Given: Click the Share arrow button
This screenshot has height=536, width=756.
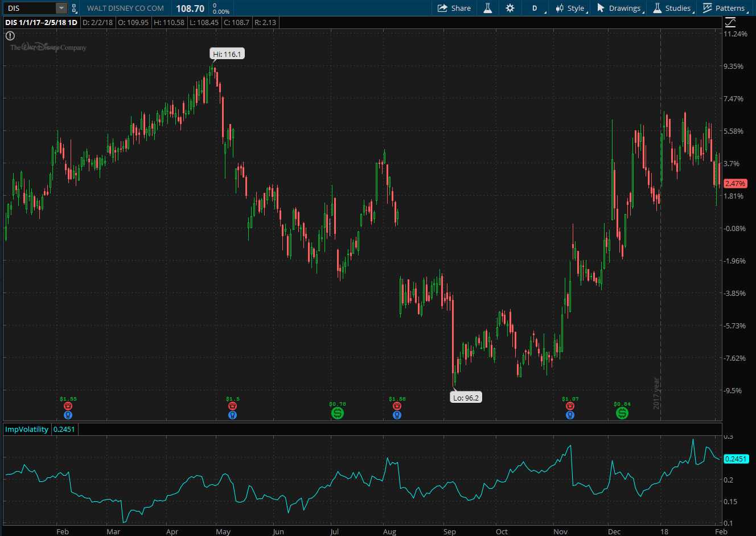Looking at the screenshot, I should click(x=454, y=8).
